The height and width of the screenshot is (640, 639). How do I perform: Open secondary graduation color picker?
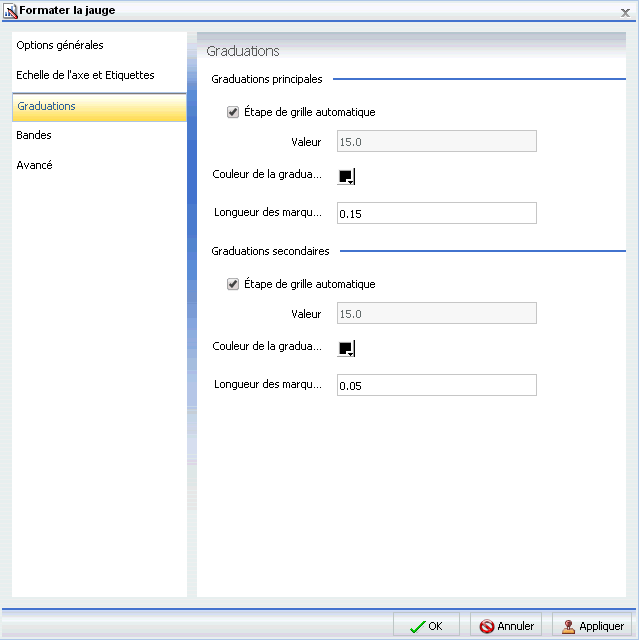pos(346,348)
